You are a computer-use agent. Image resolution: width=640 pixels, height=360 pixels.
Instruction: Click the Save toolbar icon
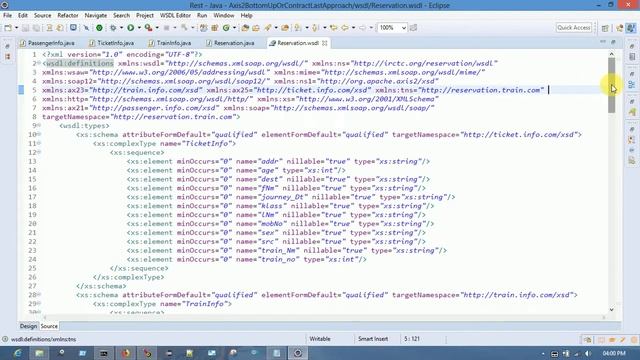[25, 28]
